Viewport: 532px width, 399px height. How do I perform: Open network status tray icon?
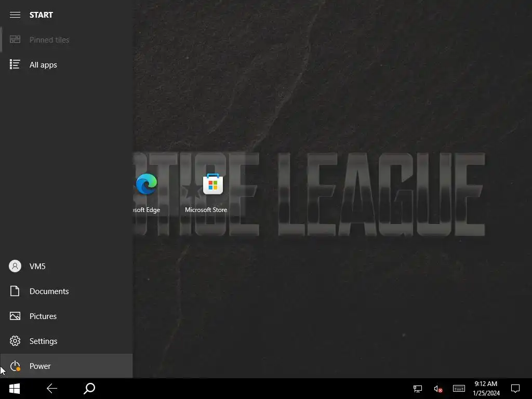[x=418, y=389]
